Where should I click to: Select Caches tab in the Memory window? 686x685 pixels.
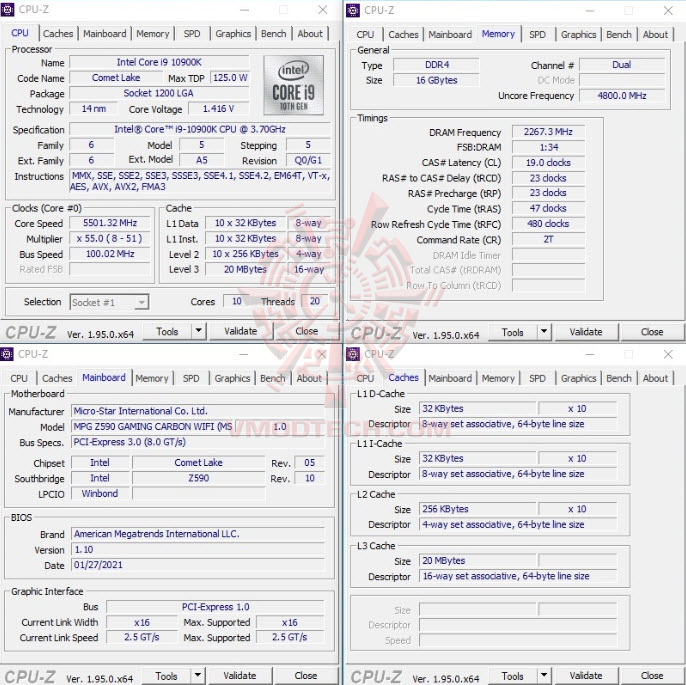point(403,35)
